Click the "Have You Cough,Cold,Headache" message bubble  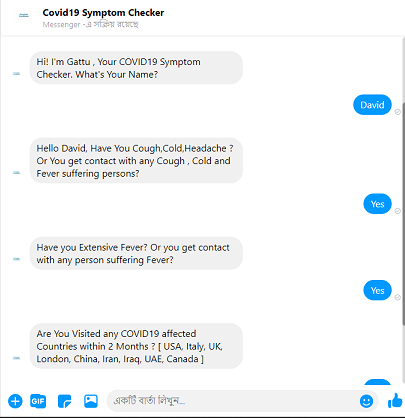tap(136, 161)
